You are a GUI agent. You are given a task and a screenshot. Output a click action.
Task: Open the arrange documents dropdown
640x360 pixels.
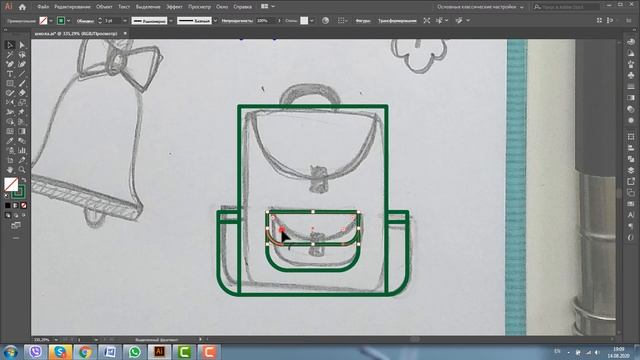(268, 7)
